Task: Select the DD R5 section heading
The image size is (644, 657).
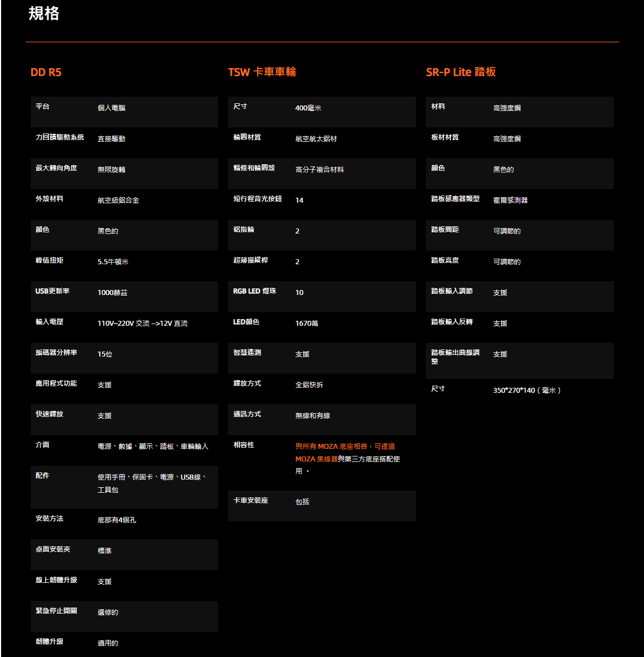Action: (x=46, y=72)
